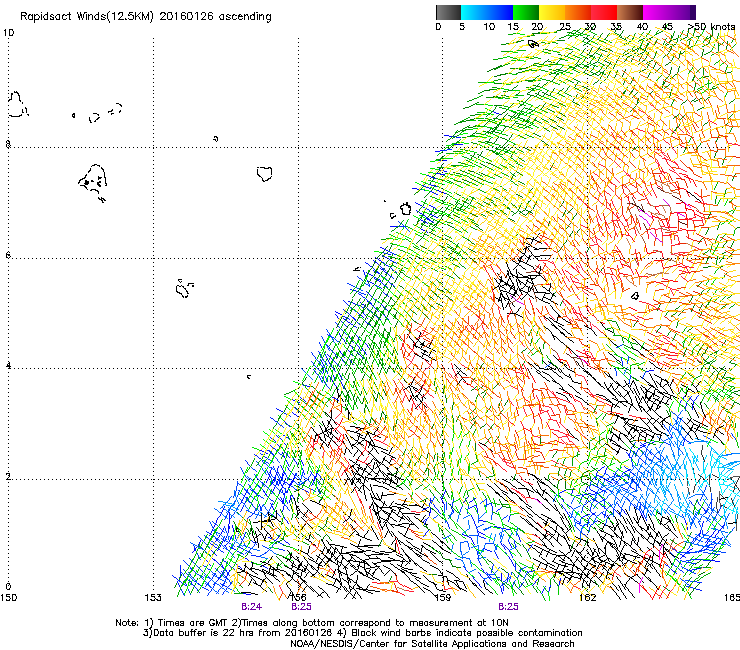Select the longitude axis label "153"
Image resolution: width=740 pixels, height=650 pixels.
click(x=153, y=598)
